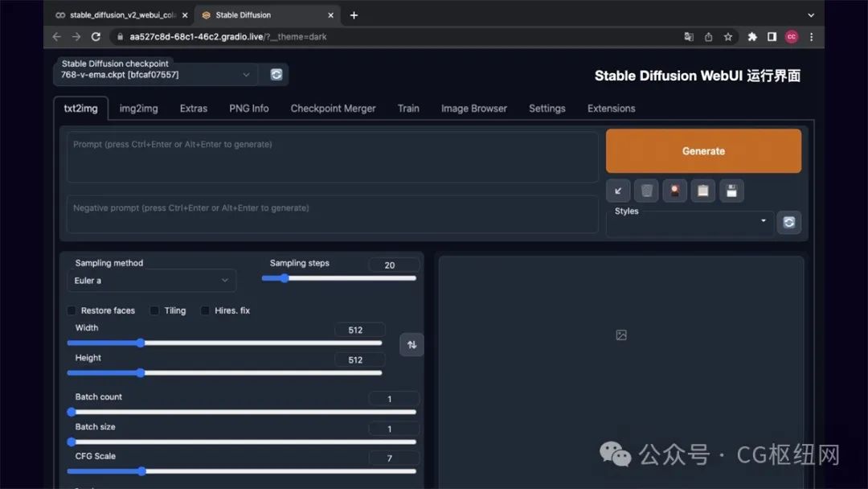This screenshot has height=489, width=868.
Task: Save current prompt as style with floppy icon
Action: [x=732, y=191]
